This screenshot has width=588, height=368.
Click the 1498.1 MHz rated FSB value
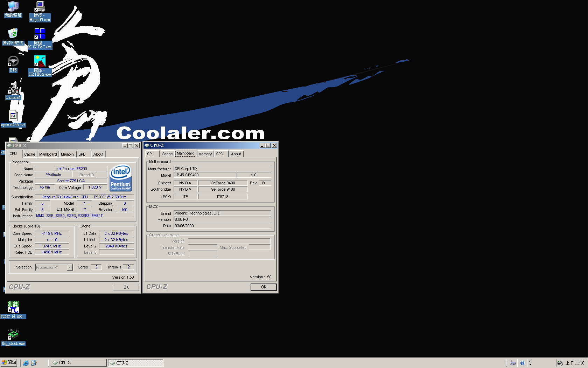tap(52, 252)
